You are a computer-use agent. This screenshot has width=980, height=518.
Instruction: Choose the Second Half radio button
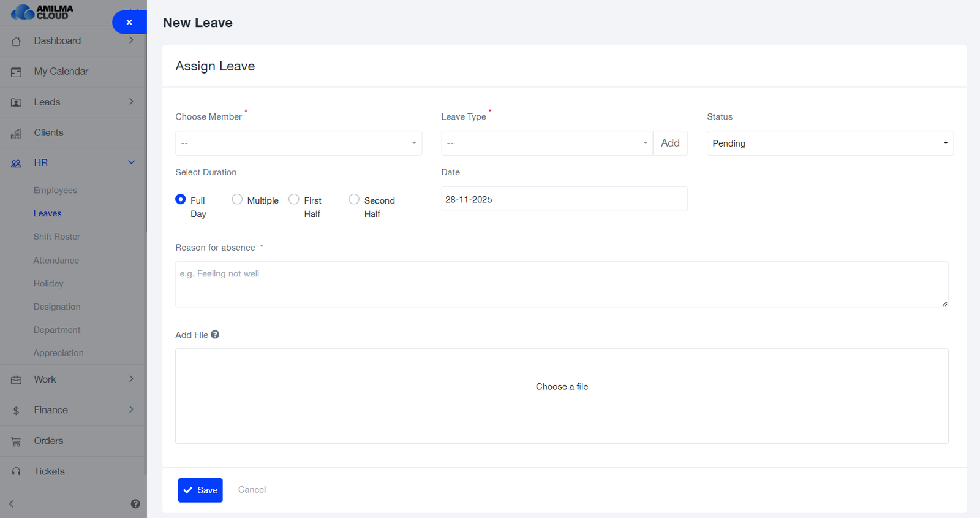coord(354,199)
